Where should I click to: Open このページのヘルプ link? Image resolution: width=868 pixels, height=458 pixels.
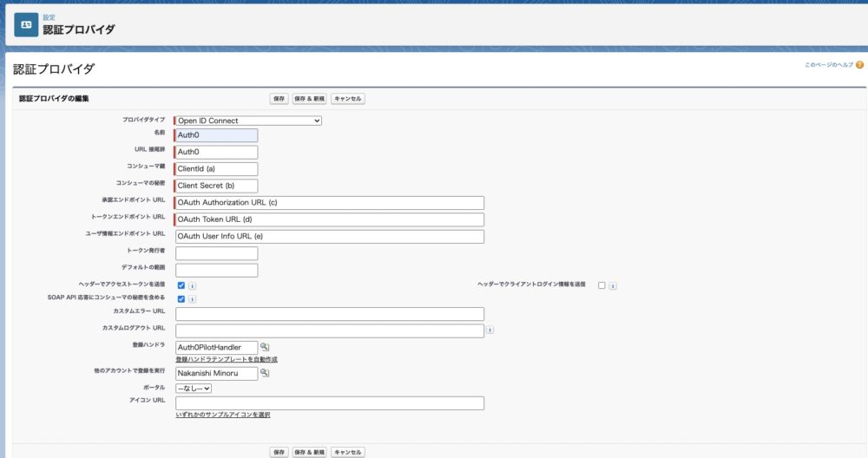pos(829,65)
